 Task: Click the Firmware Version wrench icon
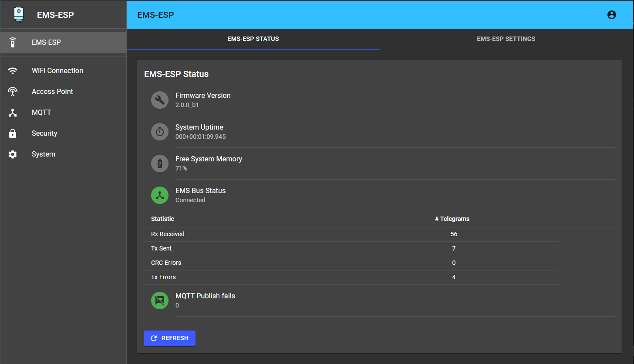(160, 100)
